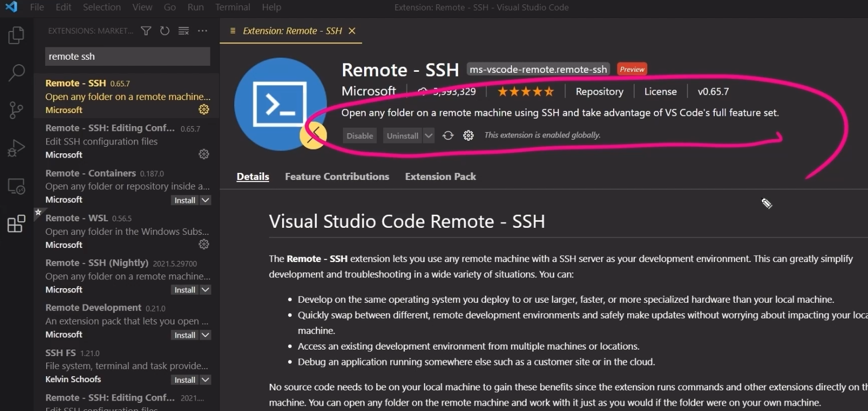Refresh the extensions marketplace list

(165, 31)
